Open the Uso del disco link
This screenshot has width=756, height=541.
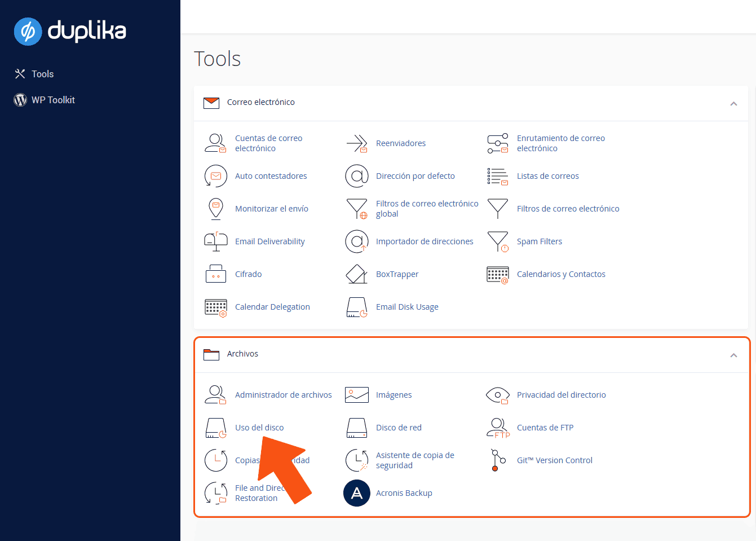point(259,428)
